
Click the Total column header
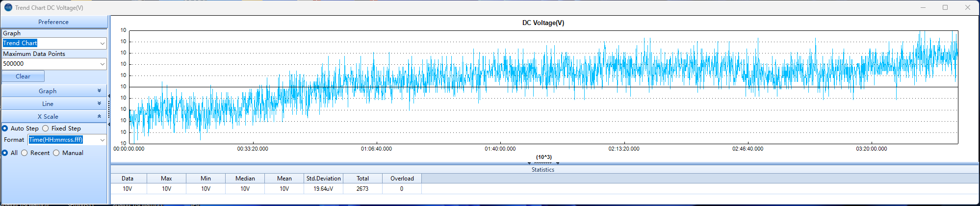(x=362, y=179)
